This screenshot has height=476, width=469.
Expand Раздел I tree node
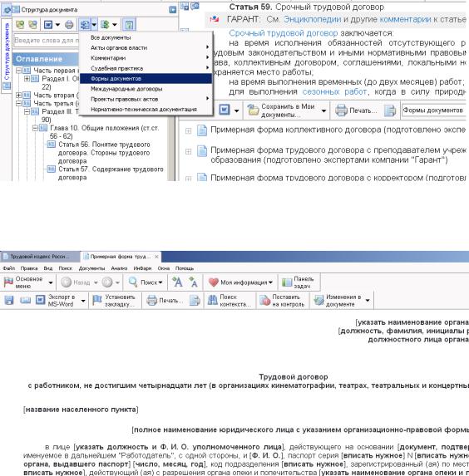(x=27, y=79)
